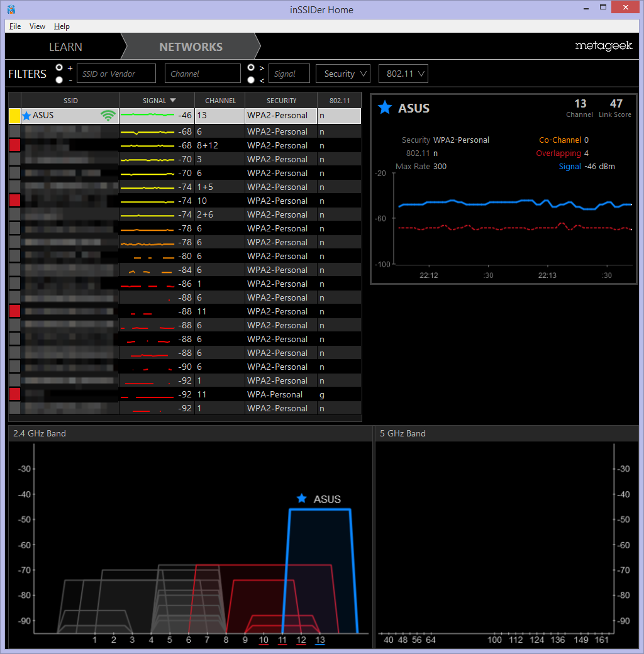Sort the table by the SSID column header
644x654 pixels.
point(70,101)
